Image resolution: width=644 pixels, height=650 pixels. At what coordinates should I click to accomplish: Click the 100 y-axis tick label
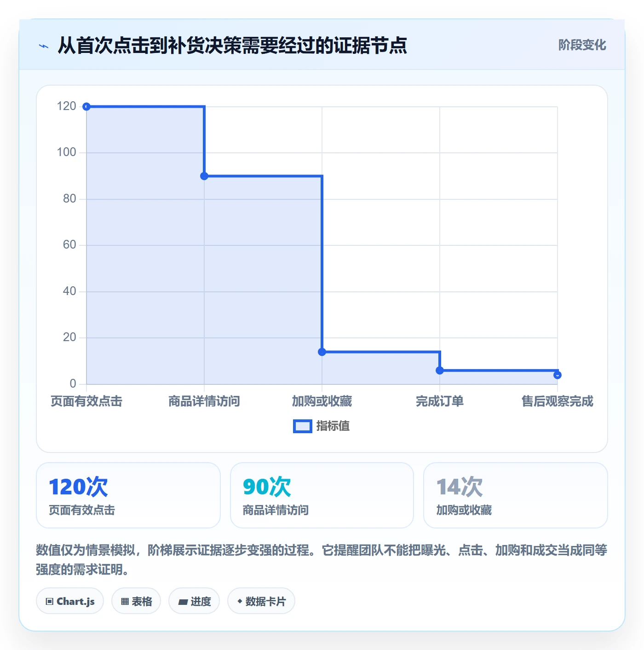tap(66, 152)
